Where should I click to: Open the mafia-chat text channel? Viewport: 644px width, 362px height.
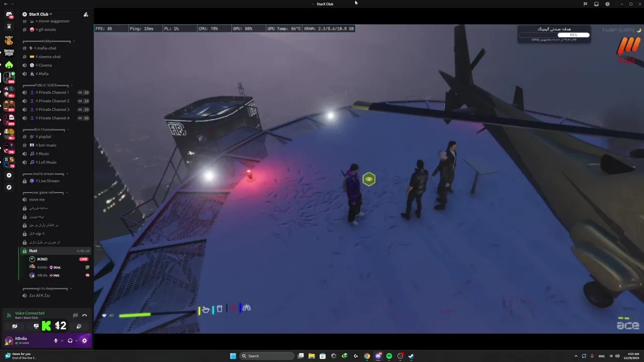click(55, 48)
